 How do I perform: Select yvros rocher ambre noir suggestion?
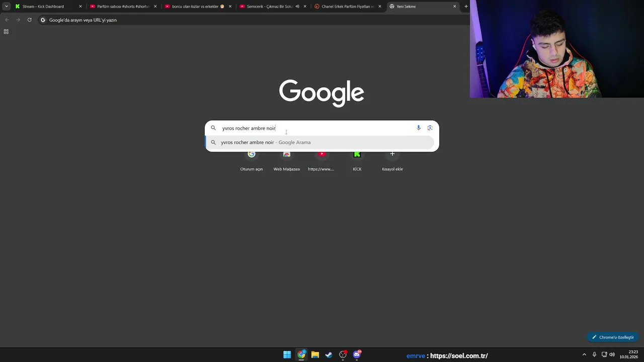(x=320, y=142)
